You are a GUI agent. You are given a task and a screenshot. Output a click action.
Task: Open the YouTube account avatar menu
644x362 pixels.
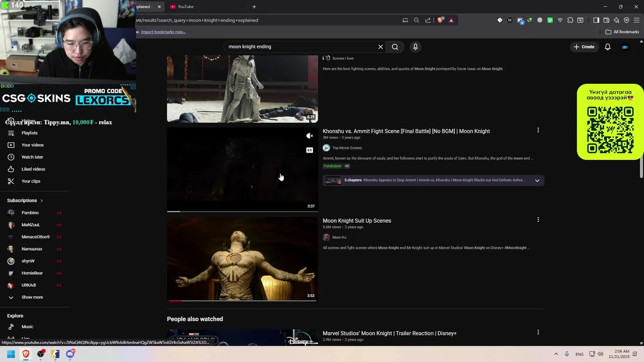(x=625, y=47)
